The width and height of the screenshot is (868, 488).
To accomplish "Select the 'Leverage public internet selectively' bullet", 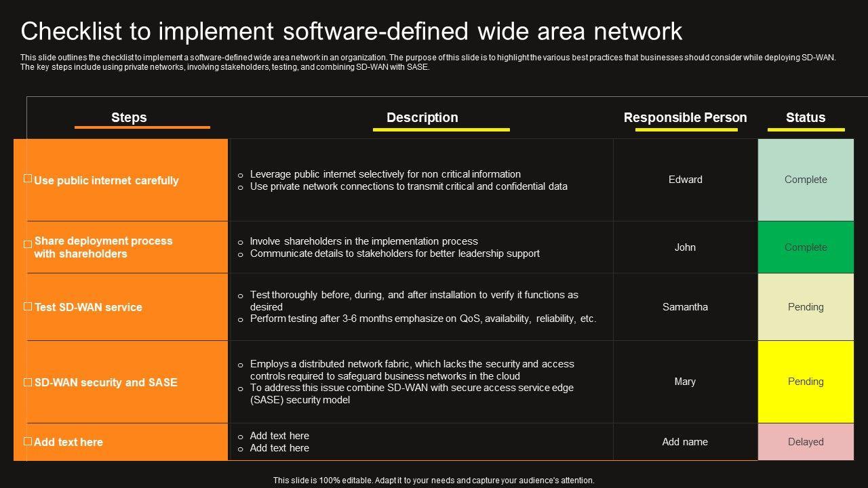I will point(385,174).
